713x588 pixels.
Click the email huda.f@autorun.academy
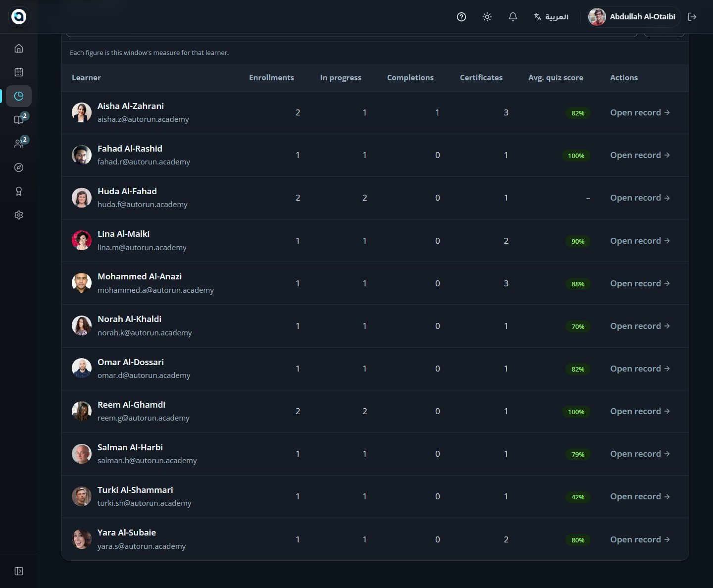[143, 205]
